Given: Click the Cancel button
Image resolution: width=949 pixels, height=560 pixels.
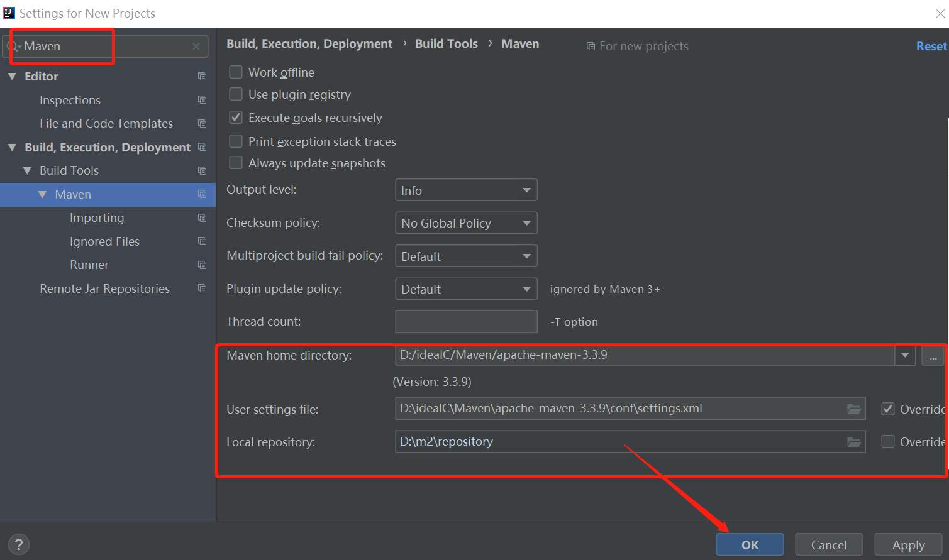Looking at the screenshot, I should tap(829, 545).
